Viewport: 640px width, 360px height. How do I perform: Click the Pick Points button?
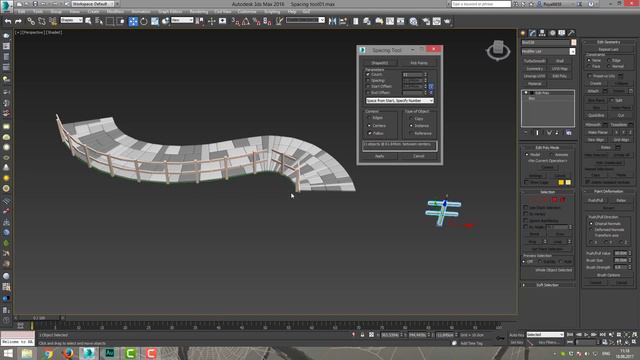tap(419, 63)
